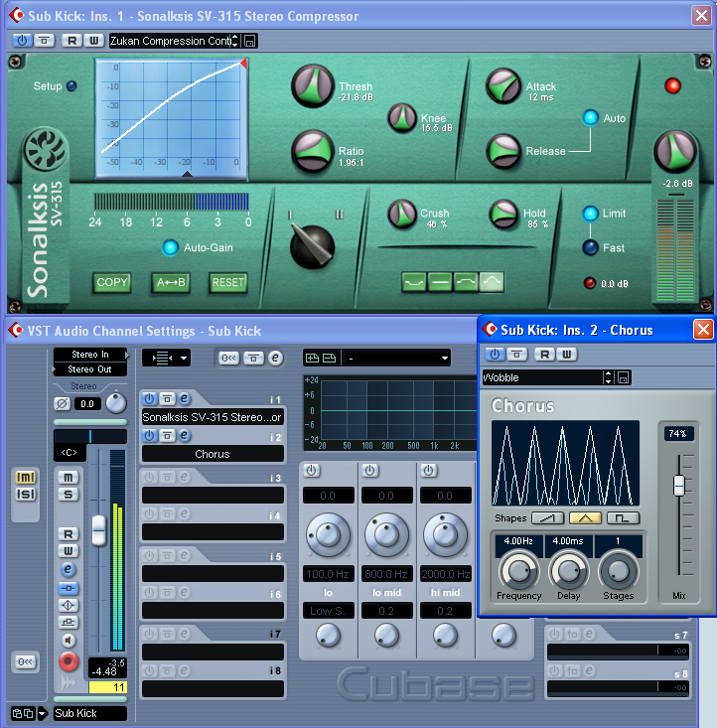Select the third sidechain filter shape button
Screen dimensions: 717x728
coord(466,282)
